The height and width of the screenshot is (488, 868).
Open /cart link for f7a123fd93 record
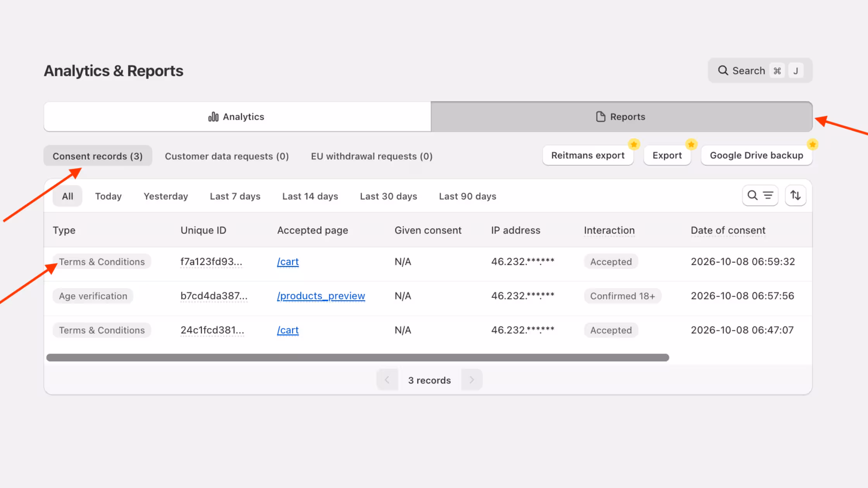pos(288,262)
